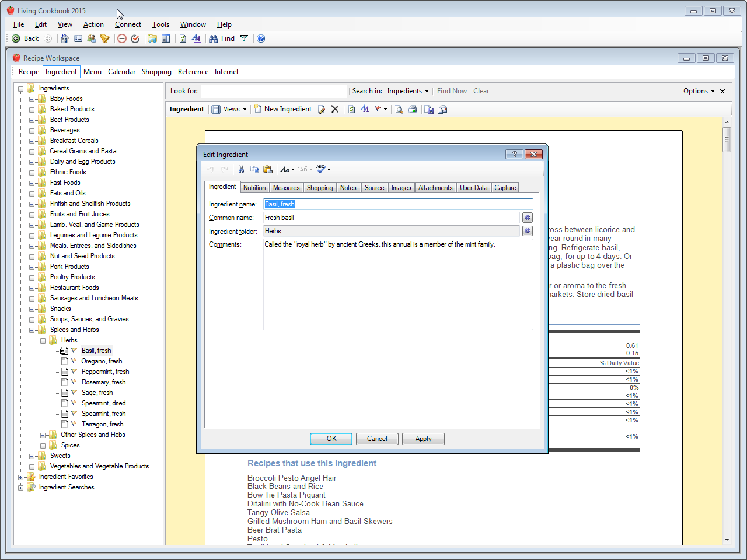Click the button beside Ingredient folder field
Screen dimensions: 747x560
coord(527,231)
